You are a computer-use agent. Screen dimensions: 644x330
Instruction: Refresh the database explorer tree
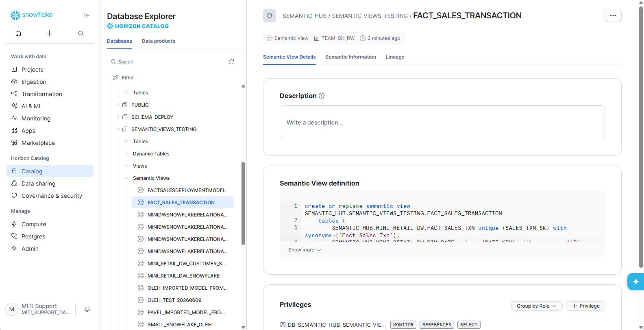pyautogui.click(x=231, y=62)
